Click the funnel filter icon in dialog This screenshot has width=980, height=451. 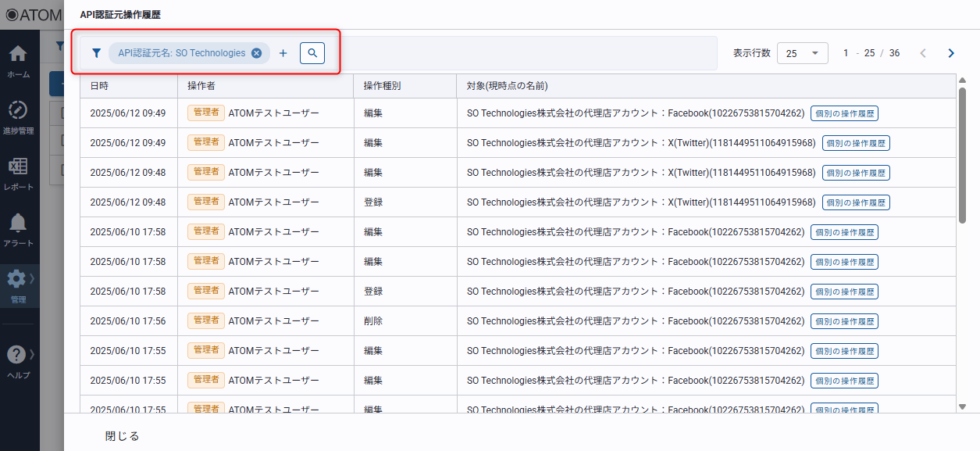(96, 53)
